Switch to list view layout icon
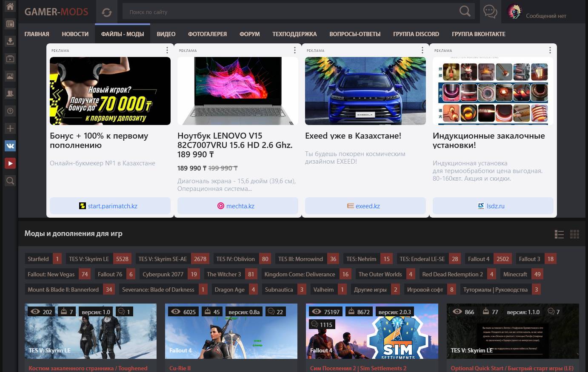588x372 pixels. 559,234
